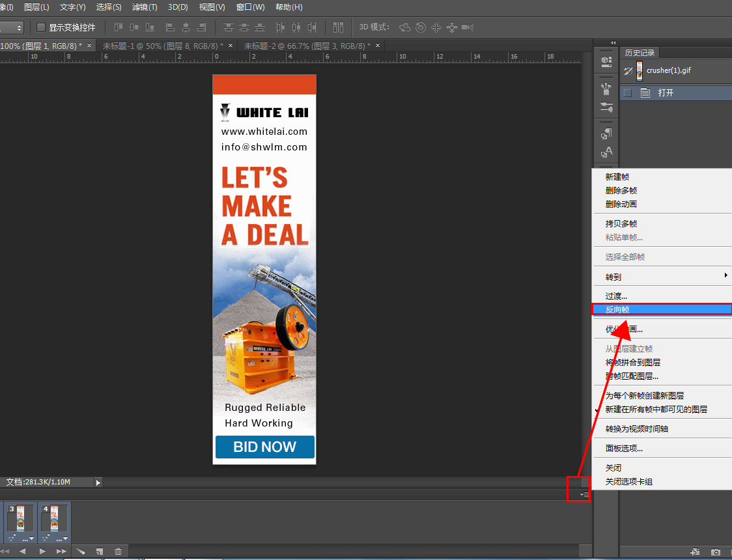
Task: Open the timeline panel flyout menu
Action: pos(584,495)
